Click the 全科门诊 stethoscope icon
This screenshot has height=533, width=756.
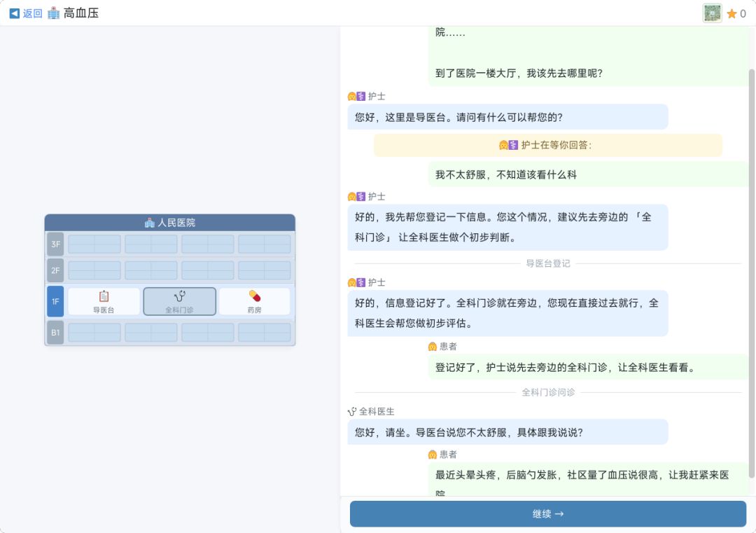coord(180,296)
